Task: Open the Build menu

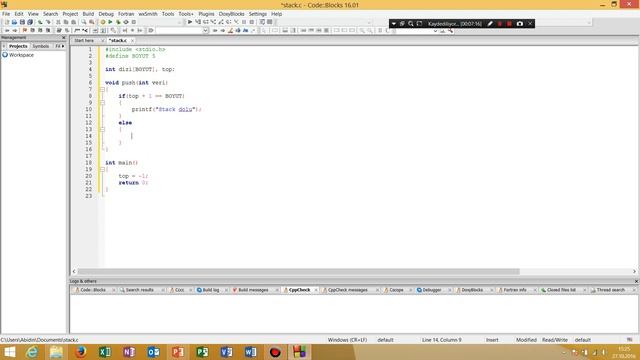Action: (x=88, y=14)
